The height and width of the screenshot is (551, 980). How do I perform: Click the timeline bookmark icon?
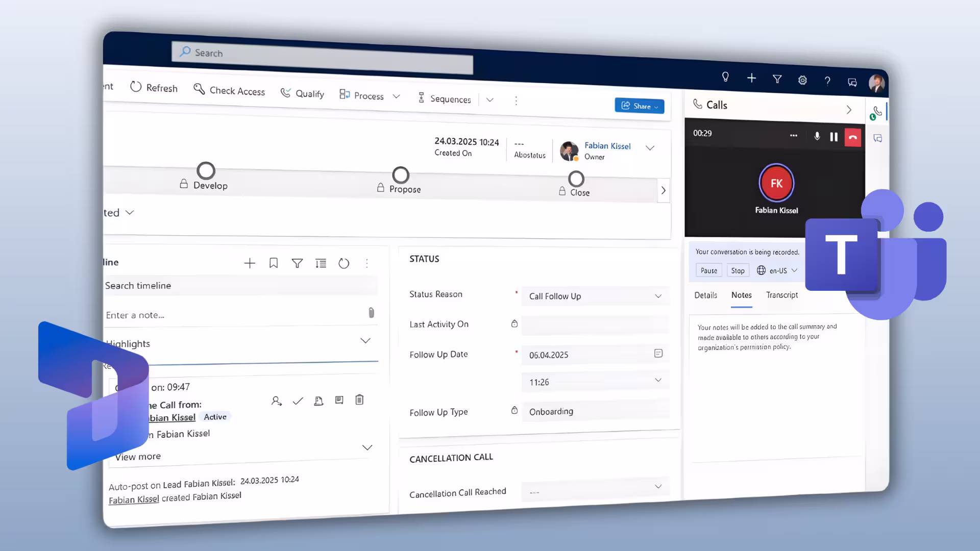pos(274,263)
